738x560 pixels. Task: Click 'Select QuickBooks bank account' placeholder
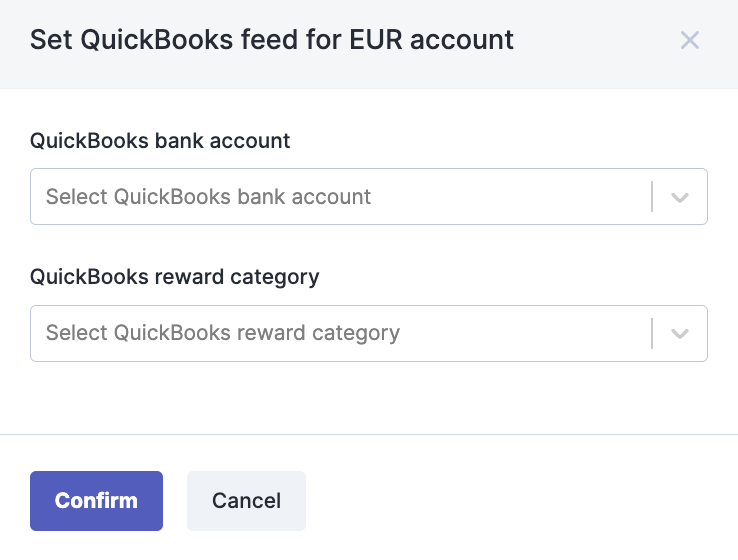208,197
